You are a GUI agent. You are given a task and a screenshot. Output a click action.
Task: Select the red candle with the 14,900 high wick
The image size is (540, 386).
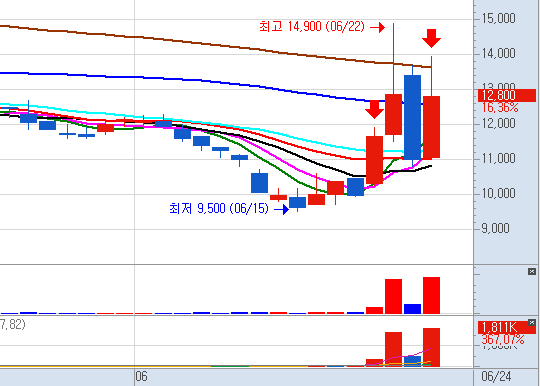coord(394,114)
